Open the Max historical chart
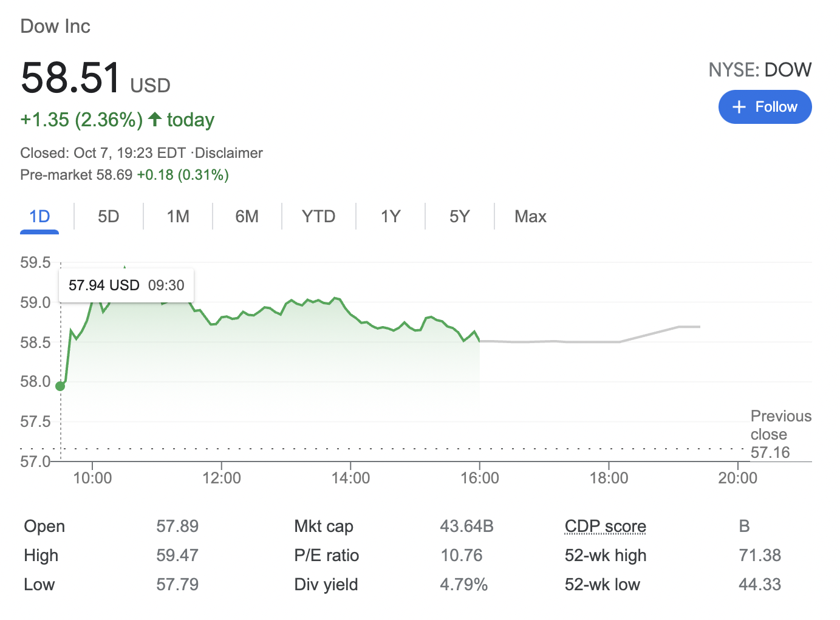This screenshot has width=840, height=620. (530, 216)
